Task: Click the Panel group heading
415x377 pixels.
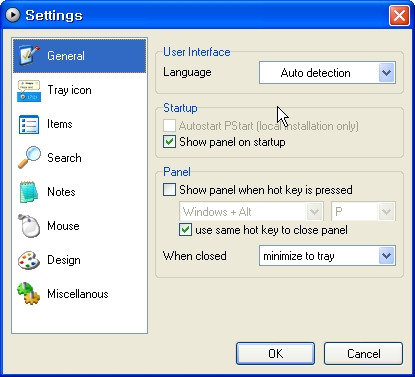Action: point(177,172)
